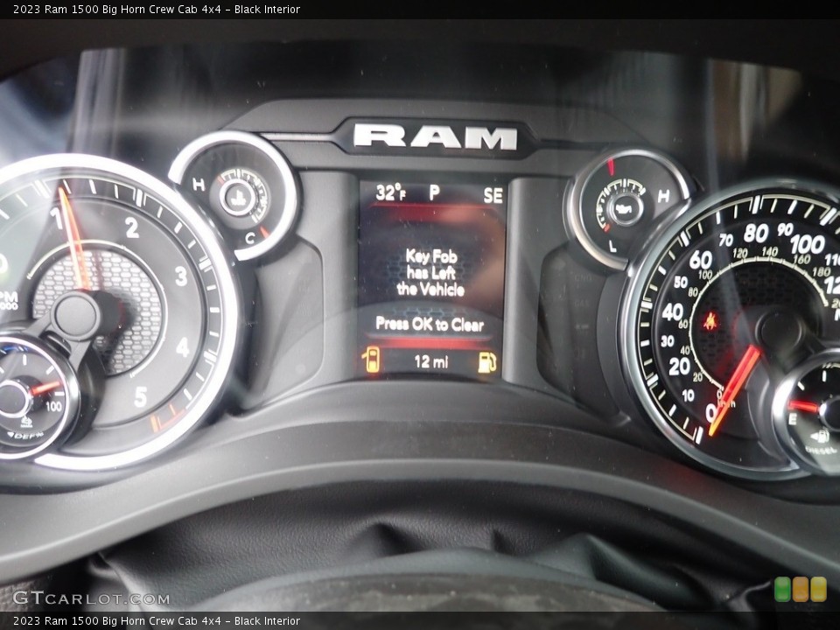Click the 'Key Fob has Left the Vehicle' message
Screen dimensions: 840x630
[x=431, y=273]
